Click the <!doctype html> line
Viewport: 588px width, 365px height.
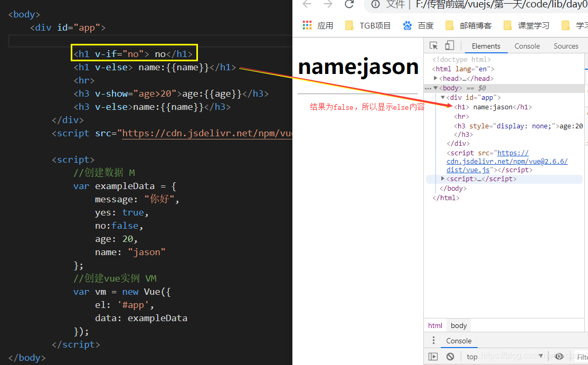461,59
